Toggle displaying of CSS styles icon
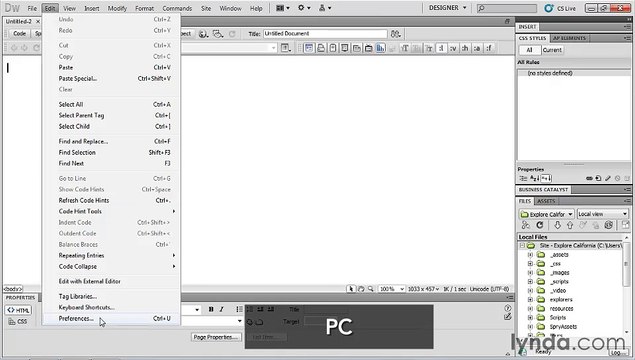 (380, 48)
